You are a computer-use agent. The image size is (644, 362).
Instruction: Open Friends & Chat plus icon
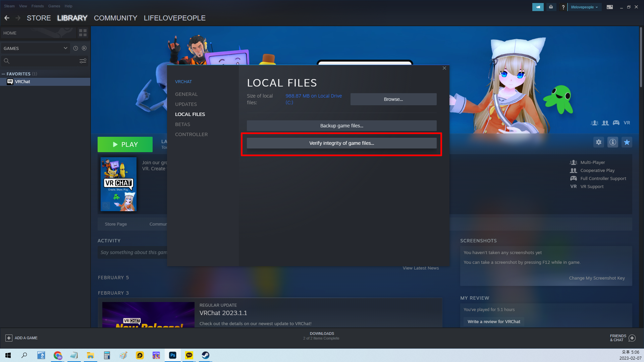tap(632, 338)
